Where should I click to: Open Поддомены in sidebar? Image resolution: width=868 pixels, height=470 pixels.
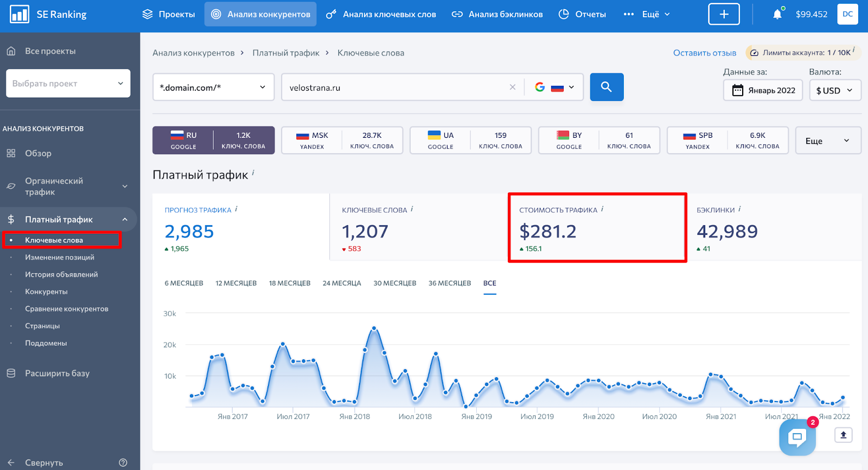pos(46,343)
